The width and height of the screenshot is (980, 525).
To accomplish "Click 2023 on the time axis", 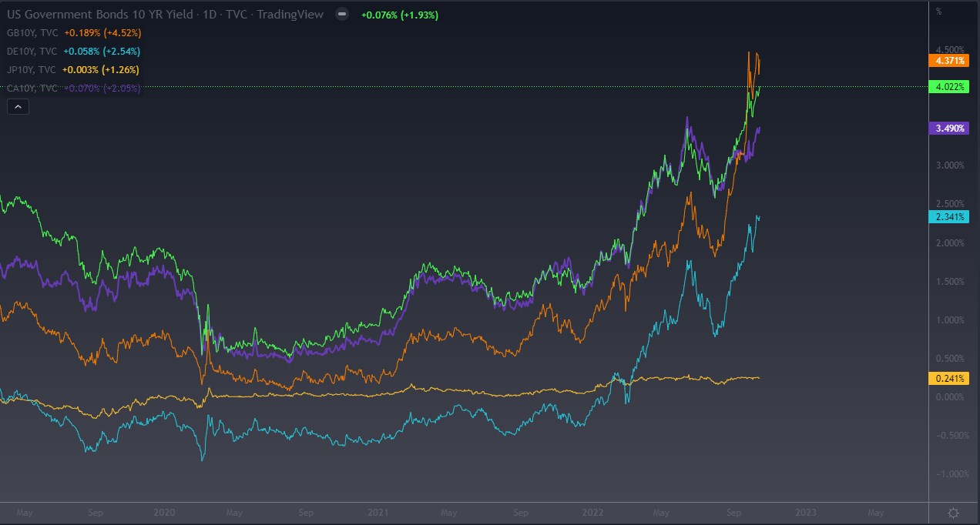I will (806, 511).
